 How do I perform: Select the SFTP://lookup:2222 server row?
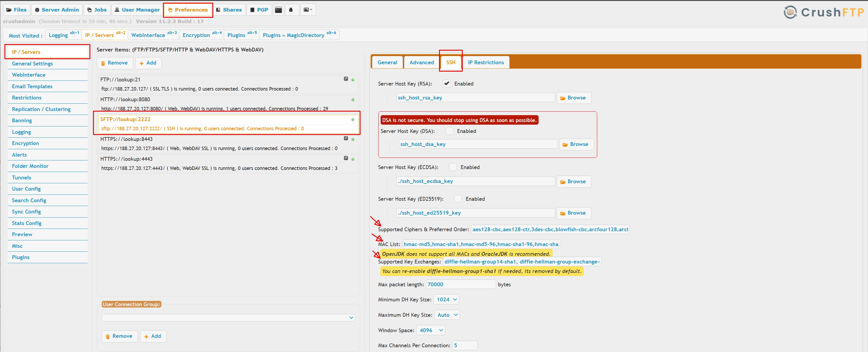228,124
